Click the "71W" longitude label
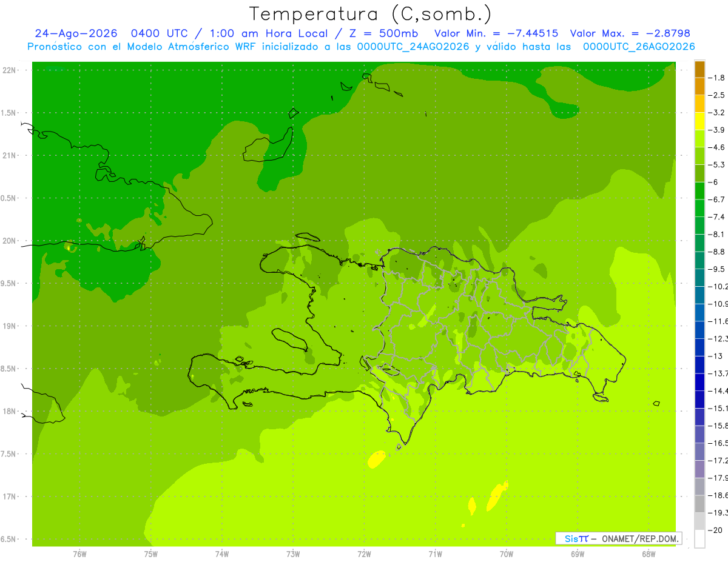Viewport: 728px width, 562px height. (x=435, y=554)
